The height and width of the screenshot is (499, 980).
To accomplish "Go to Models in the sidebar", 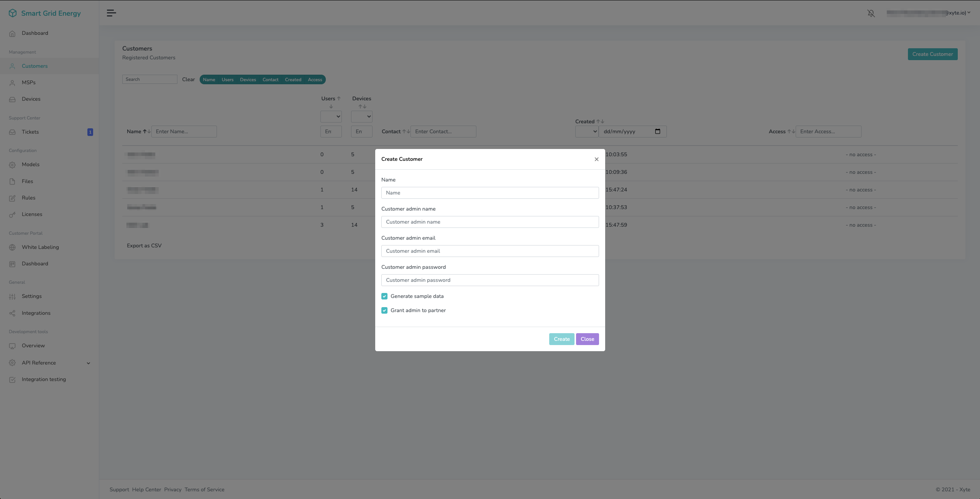I will tap(30, 165).
